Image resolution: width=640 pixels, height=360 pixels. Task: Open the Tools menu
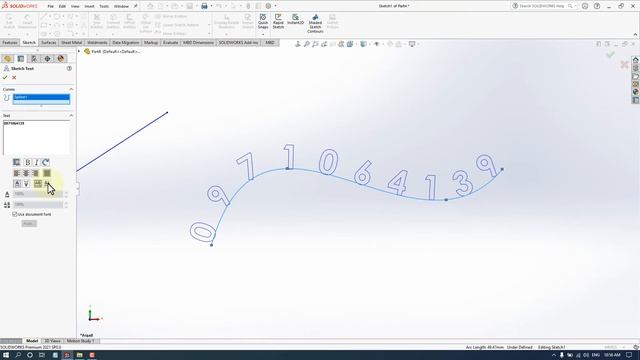click(104, 6)
